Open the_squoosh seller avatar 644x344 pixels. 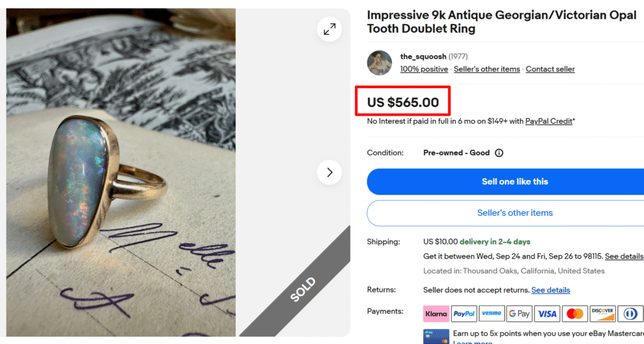point(380,62)
